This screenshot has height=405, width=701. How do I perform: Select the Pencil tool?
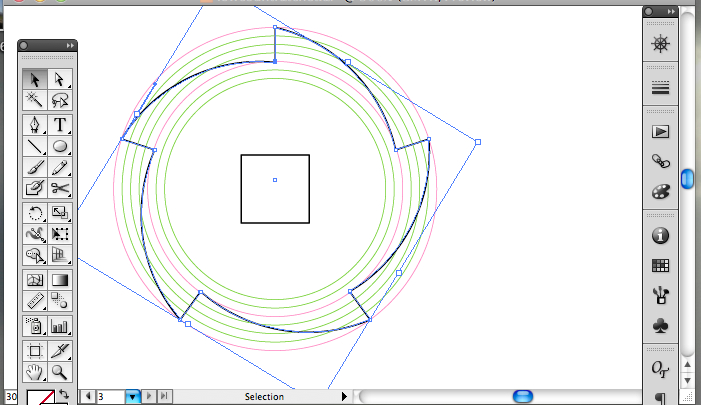pos(59,167)
